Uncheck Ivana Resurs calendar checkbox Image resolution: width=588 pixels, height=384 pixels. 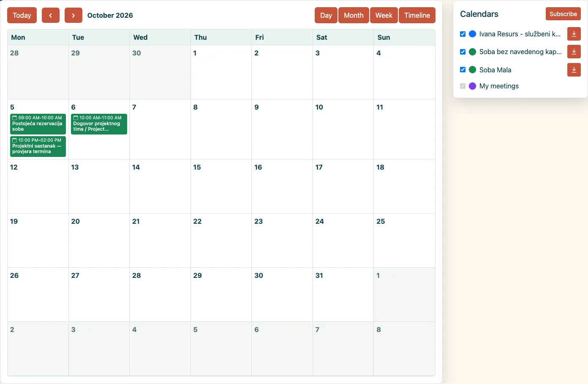click(x=463, y=34)
